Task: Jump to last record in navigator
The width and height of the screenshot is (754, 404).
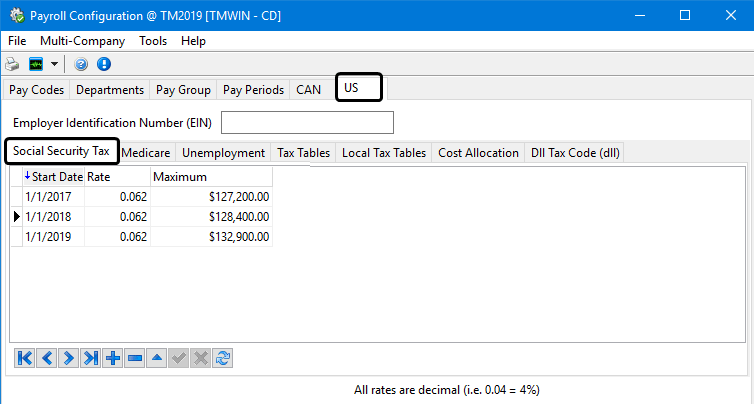Action: [91, 358]
